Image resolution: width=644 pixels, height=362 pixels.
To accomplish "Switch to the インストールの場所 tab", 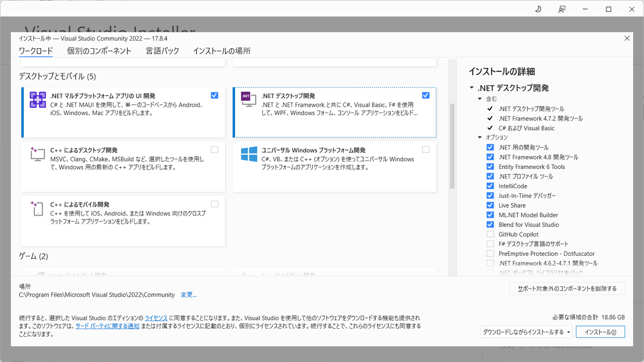I will point(222,51).
